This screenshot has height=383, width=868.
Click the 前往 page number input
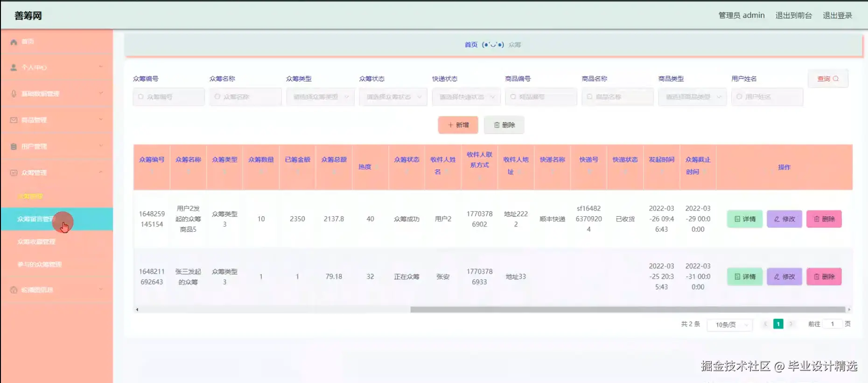(x=832, y=324)
